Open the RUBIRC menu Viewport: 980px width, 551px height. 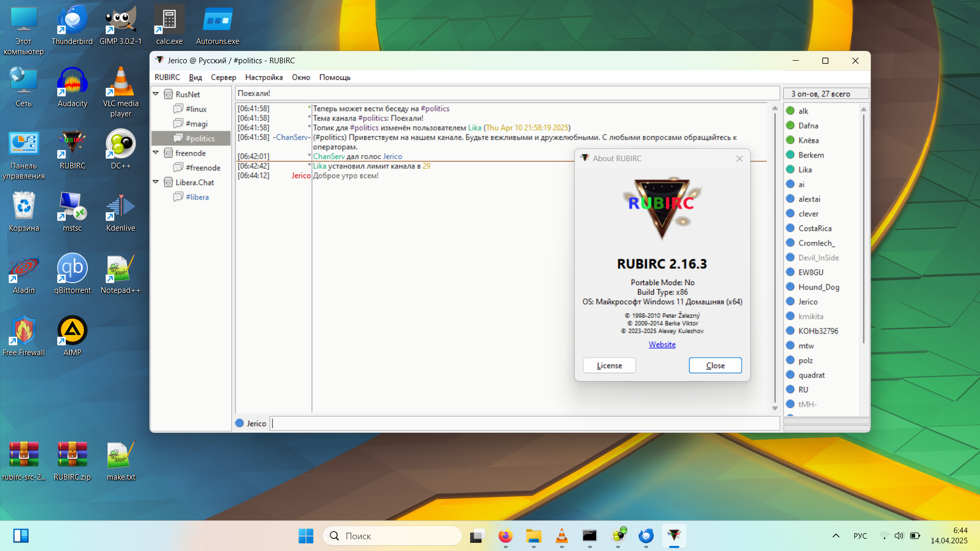coord(167,77)
